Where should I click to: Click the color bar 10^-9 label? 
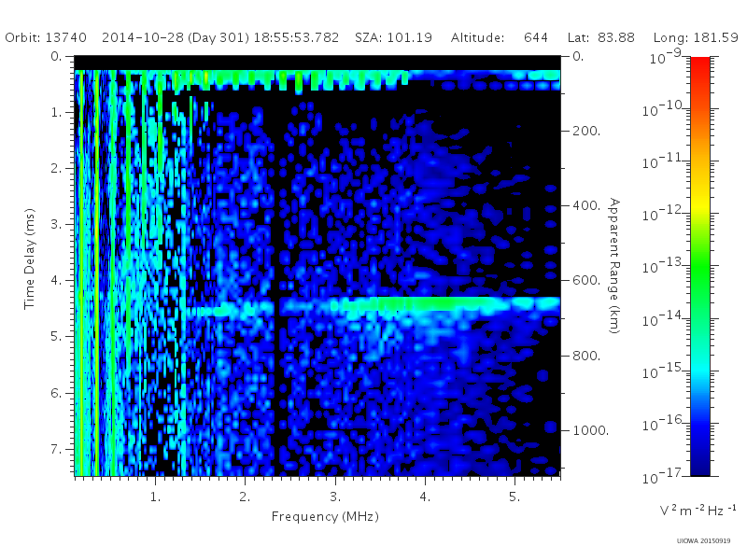[x=666, y=57]
